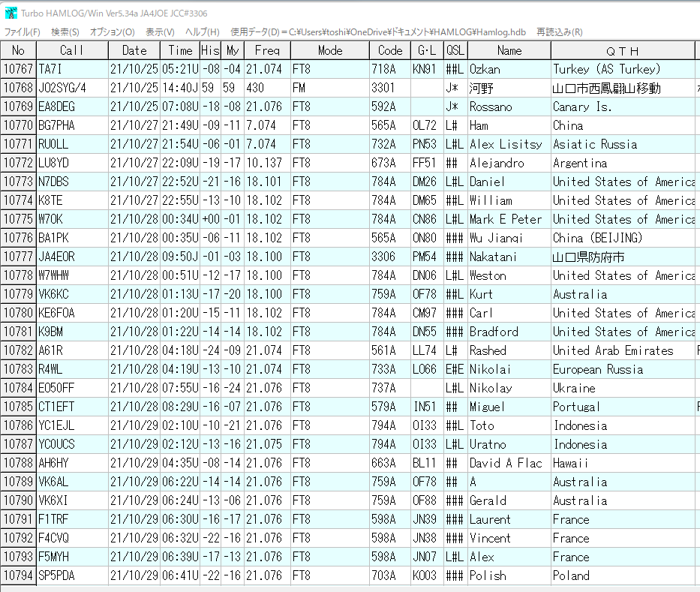Click the G·L column header
The width and height of the screenshot is (700, 592).
pyautogui.click(x=427, y=50)
